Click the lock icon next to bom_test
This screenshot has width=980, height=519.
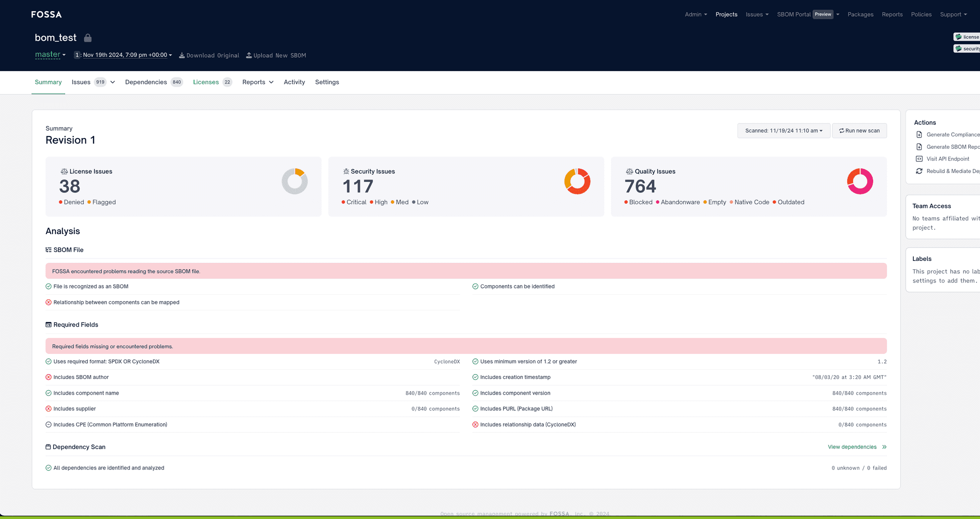(88, 37)
